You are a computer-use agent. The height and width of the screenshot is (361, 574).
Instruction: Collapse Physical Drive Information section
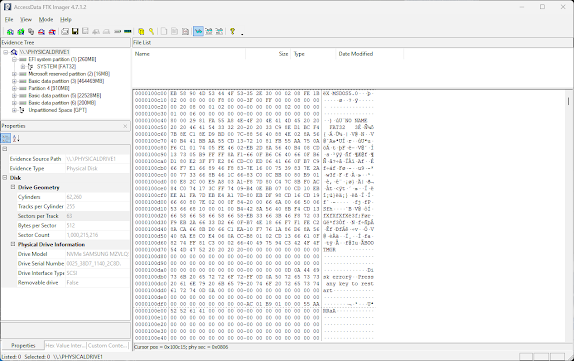pyautogui.click(x=13, y=244)
